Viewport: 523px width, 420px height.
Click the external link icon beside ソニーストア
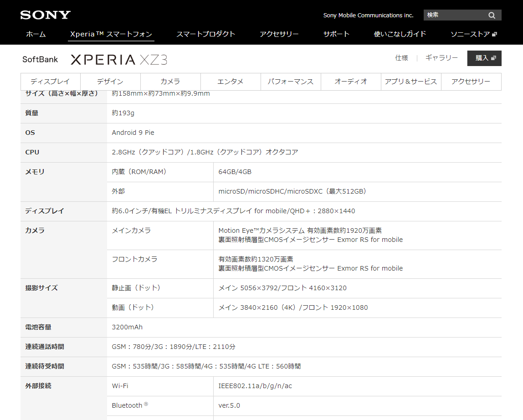click(x=495, y=34)
